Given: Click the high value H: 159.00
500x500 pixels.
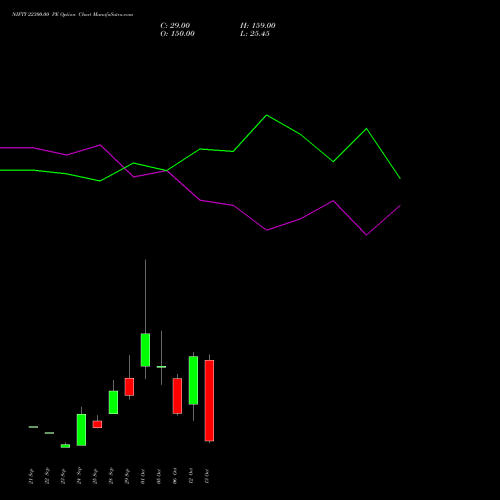Looking at the screenshot, I should tap(258, 26).
